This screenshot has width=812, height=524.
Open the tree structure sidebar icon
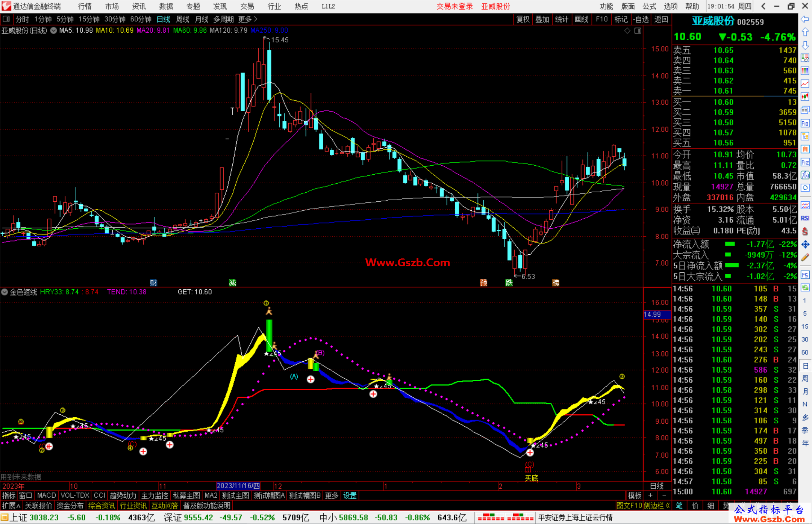tap(805, 136)
